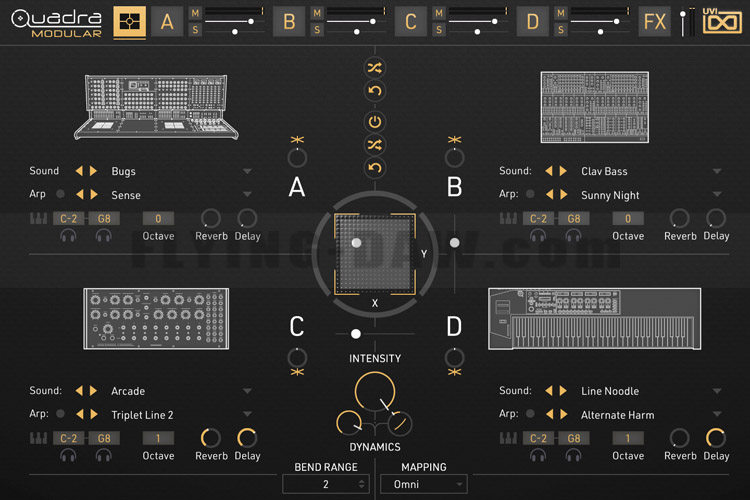Click the XY pad position dot

356,243
